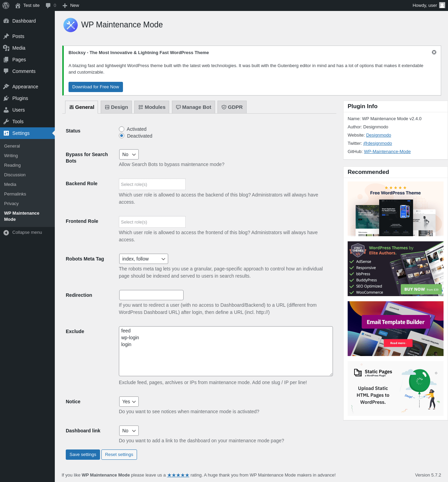The width and height of the screenshot is (448, 482).
Task: Click the Settings sliders icon in sidebar
Action: click(6, 133)
